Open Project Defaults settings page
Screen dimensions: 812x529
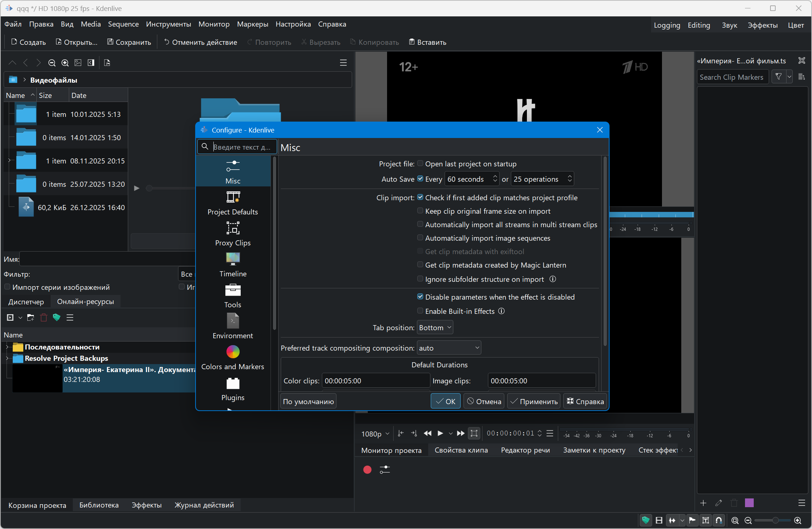(233, 203)
